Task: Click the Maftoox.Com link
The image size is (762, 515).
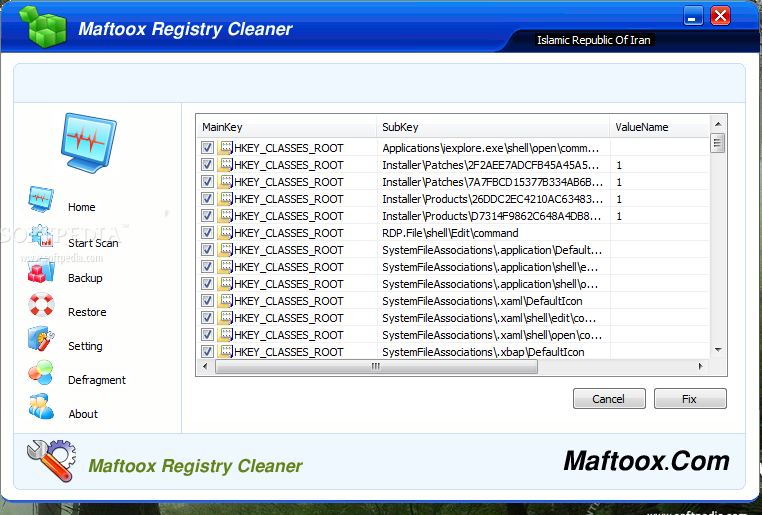Action: click(x=646, y=461)
